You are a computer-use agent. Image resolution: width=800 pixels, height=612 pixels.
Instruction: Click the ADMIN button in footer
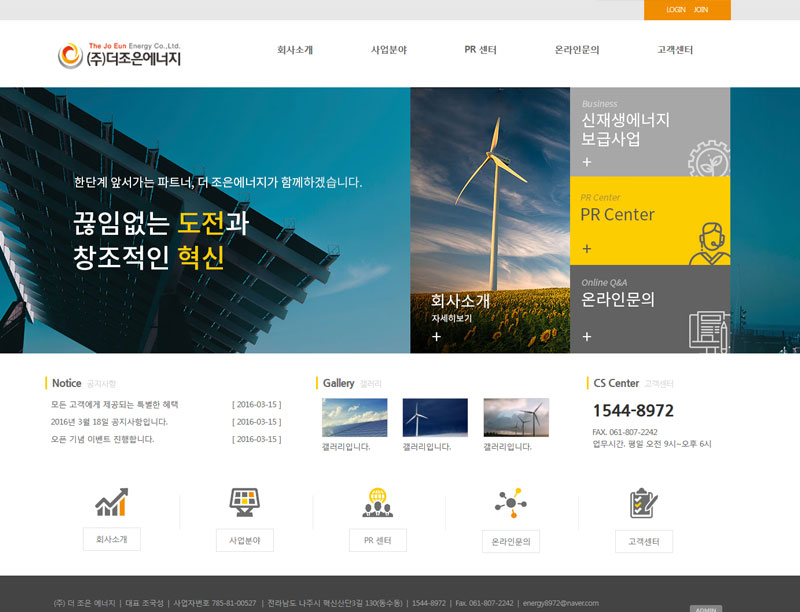coord(705,608)
